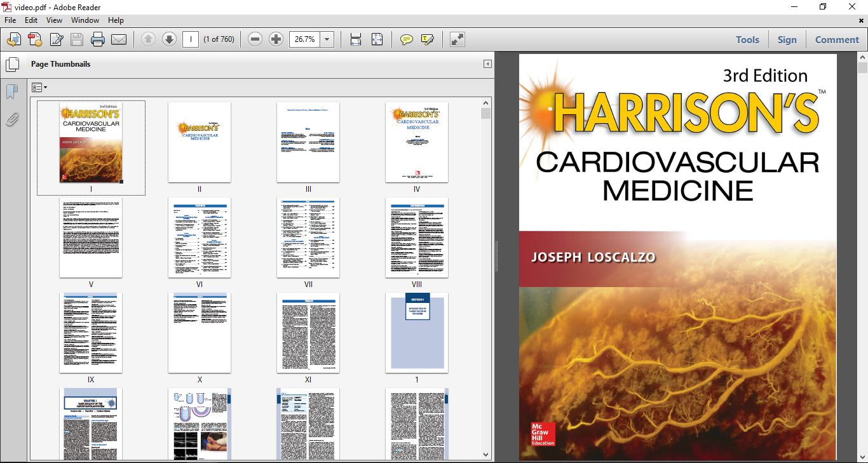The height and width of the screenshot is (463, 868).
Task: Click the page number input field
Action: click(191, 39)
